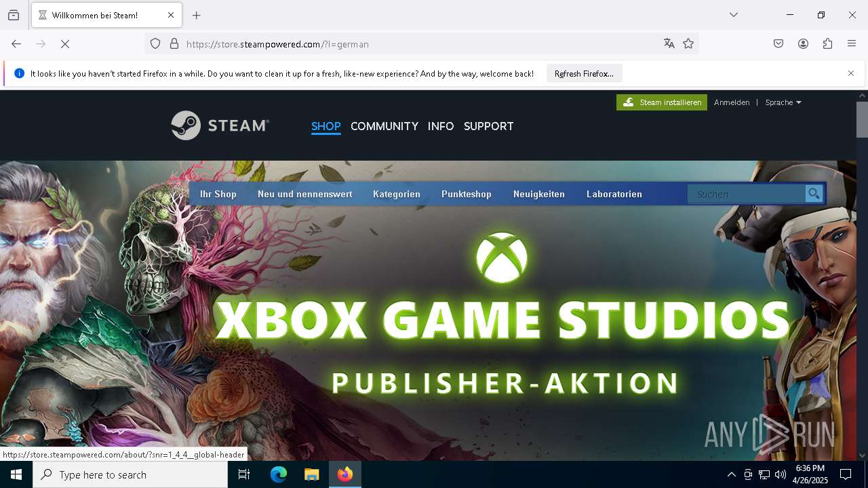
Task: Open the Ihr Shop store menu
Action: (x=218, y=194)
